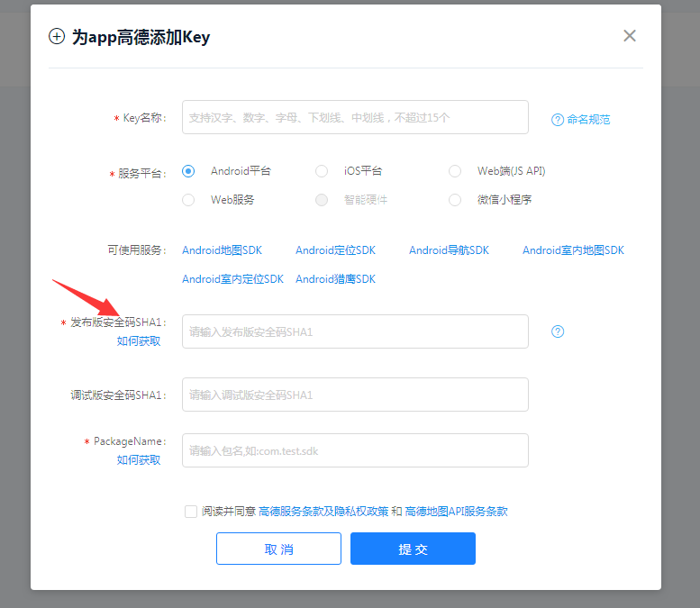Focus the PackageName input field
Viewport: 700px width, 608px height.
click(355, 450)
